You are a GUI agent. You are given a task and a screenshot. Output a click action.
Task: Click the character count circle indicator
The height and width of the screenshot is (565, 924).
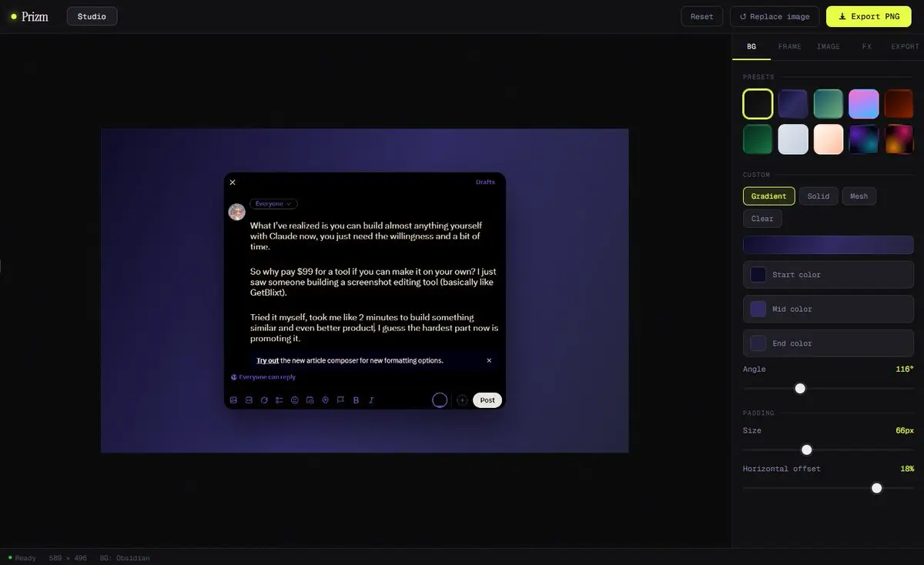click(440, 400)
